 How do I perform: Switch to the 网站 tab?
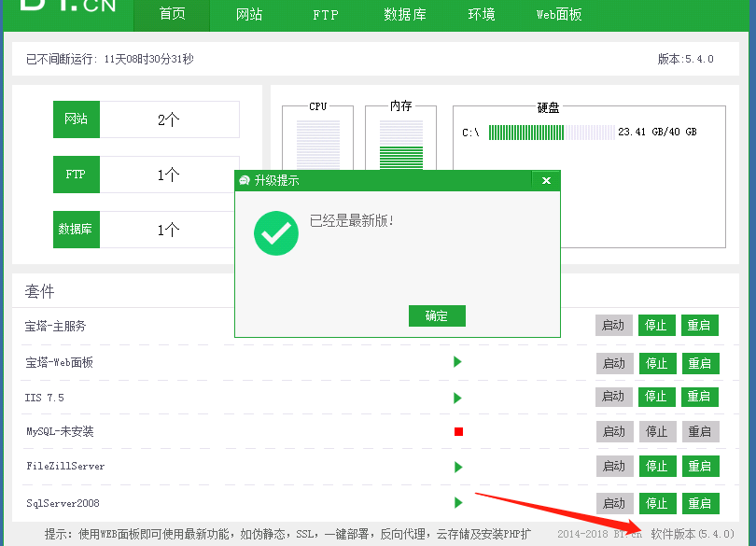tap(249, 15)
